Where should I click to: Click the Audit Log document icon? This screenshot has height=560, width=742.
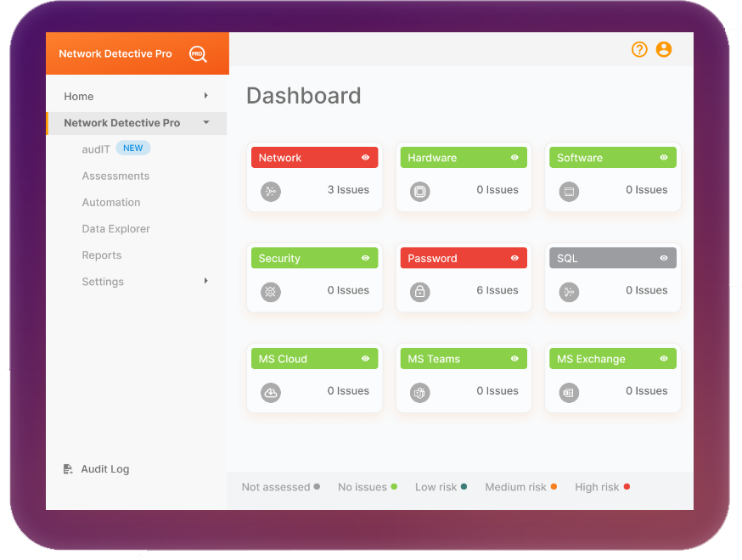point(68,468)
